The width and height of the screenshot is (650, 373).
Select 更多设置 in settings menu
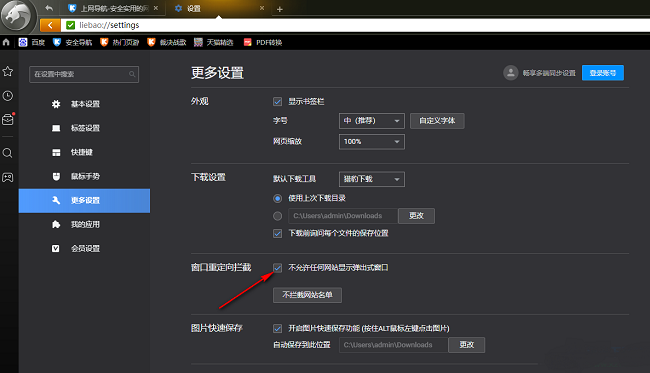point(84,201)
